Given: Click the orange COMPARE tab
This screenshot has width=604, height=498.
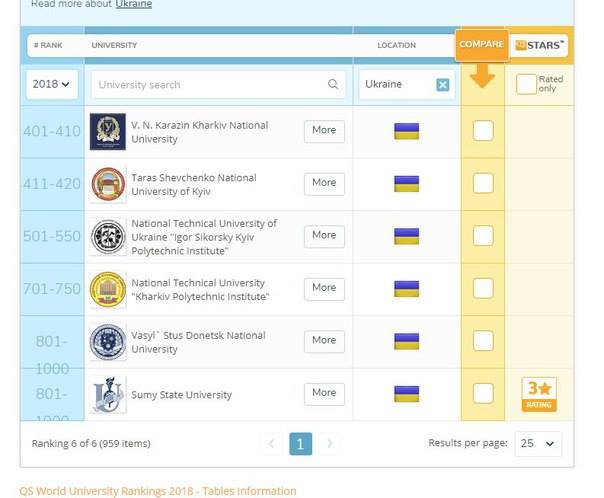Looking at the screenshot, I should pos(482,45).
